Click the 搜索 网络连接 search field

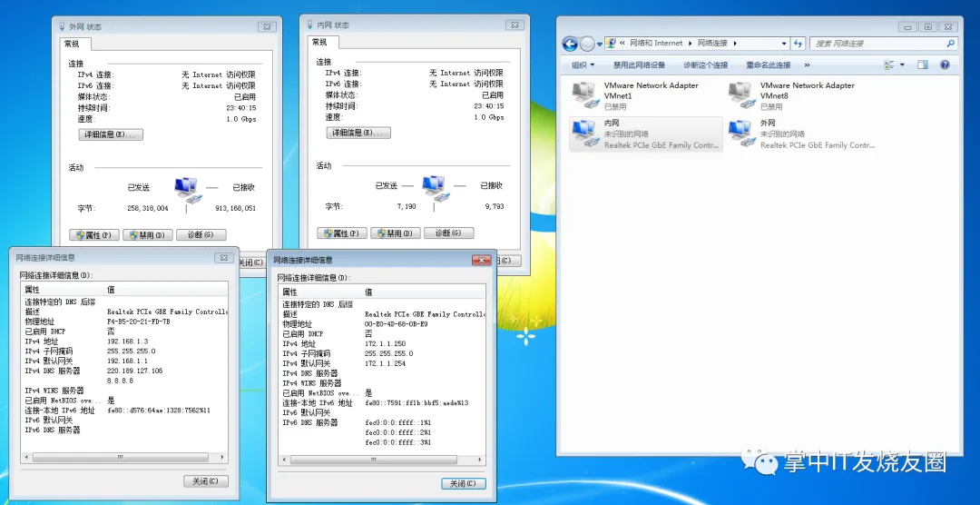click(878, 44)
